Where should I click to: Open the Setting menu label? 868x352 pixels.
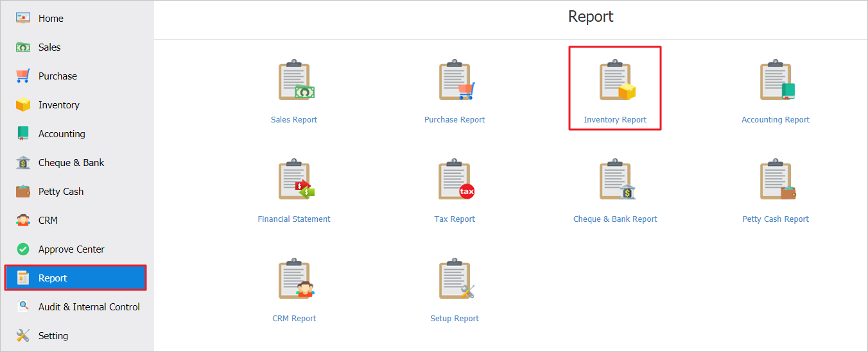click(53, 336)
